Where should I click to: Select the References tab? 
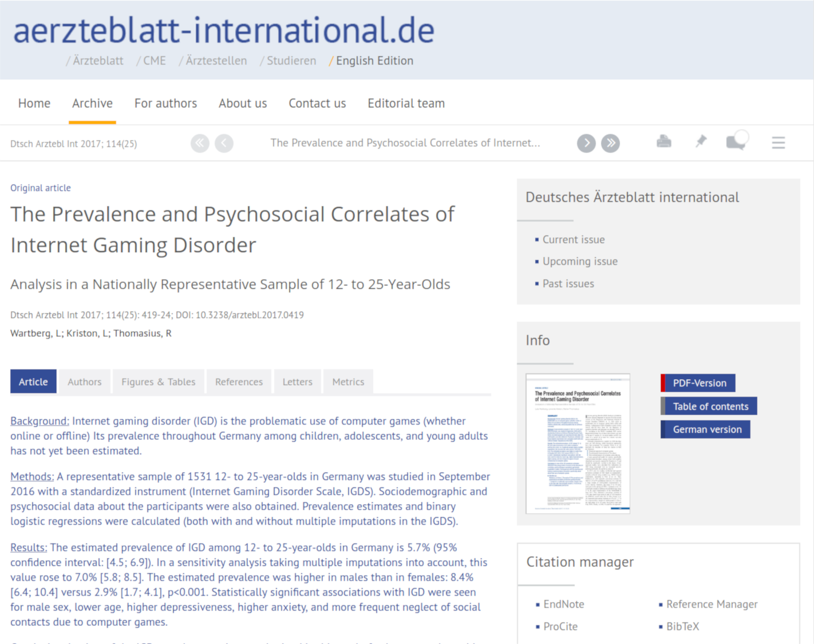(x=239, y=382)
